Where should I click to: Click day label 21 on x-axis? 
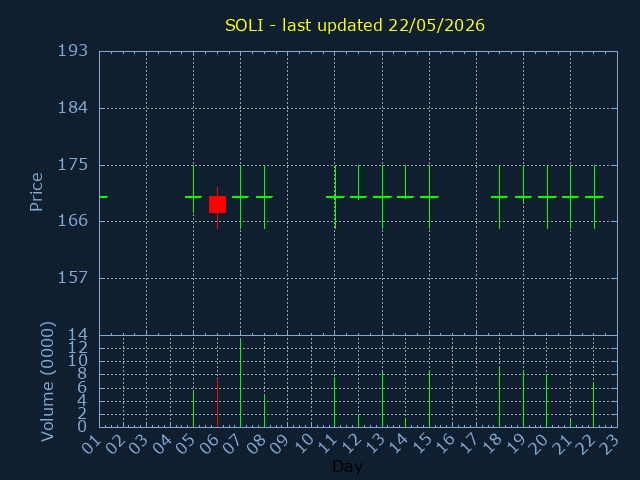point(563,443)
